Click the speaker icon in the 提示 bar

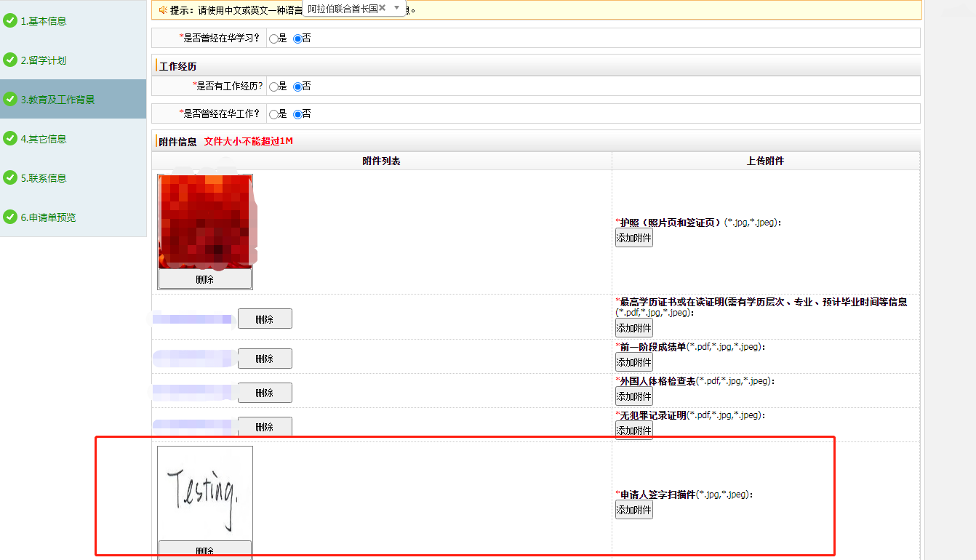coord(163,9)
